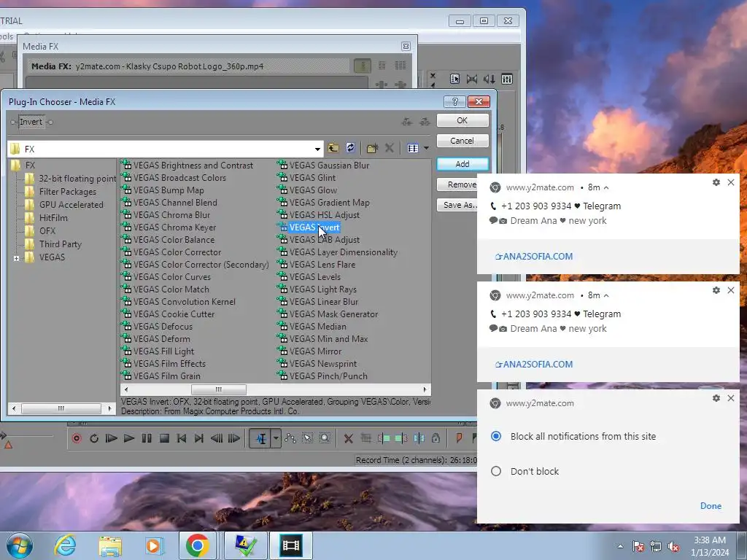Select VEGAS Color Curves plug-in
Viewport: 747px width, 560px height.
171,276
